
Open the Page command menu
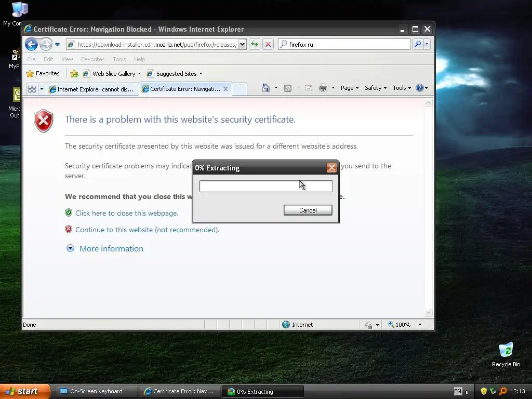click(350, 88)
